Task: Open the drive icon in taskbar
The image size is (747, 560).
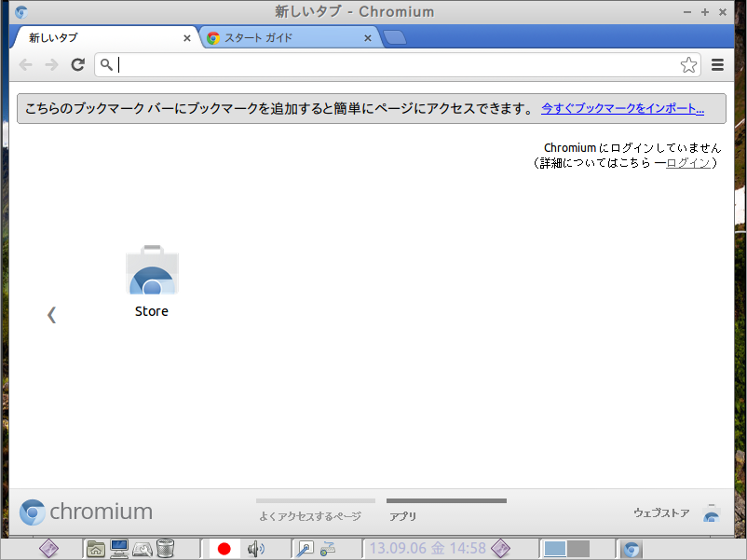Action: 142,549
